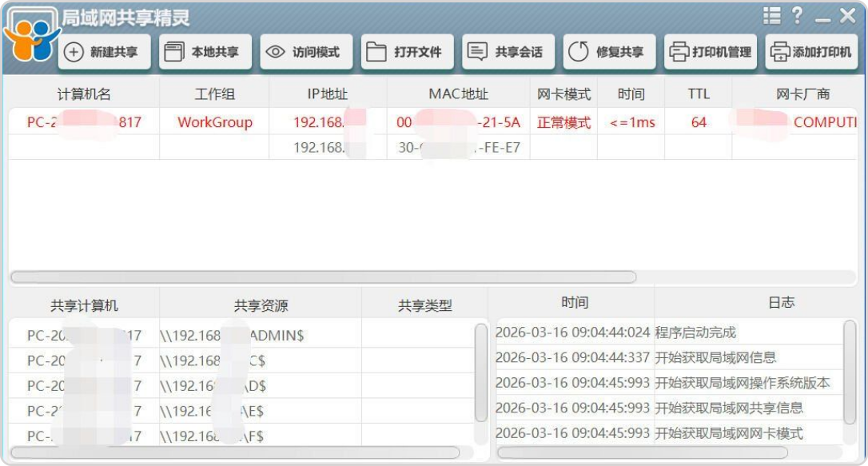Viewport: 868px width, 466px height.
Task: Click the log panel vertical scrollbar
Action: point(850,372)
